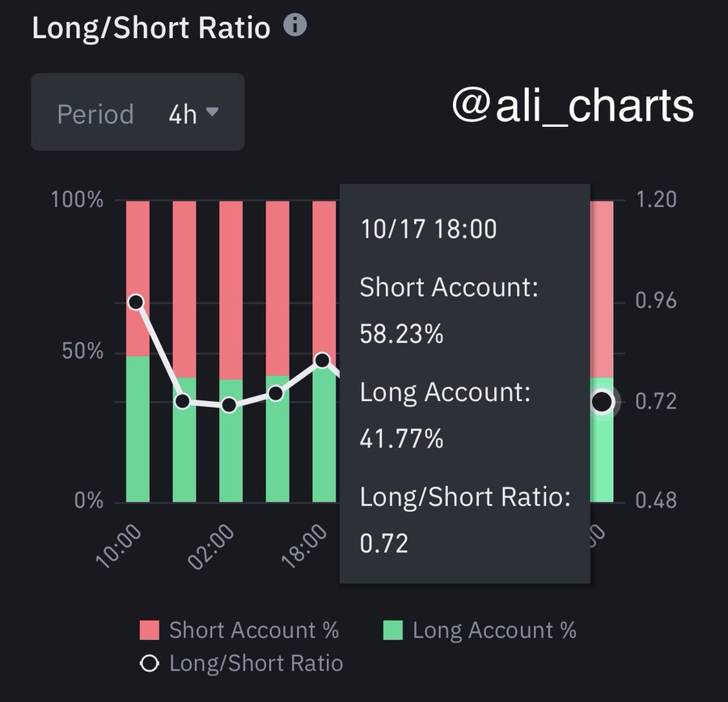Screen dimensions: 728x702
Task: Click the green Long Account % legend swatch
Action: click(x=396, y=630)
